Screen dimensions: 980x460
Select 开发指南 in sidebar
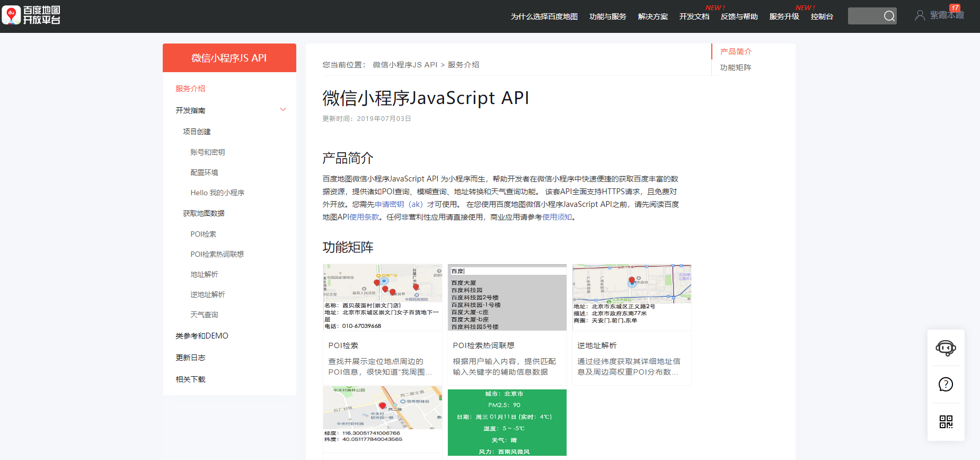click(x=190, y=110)
